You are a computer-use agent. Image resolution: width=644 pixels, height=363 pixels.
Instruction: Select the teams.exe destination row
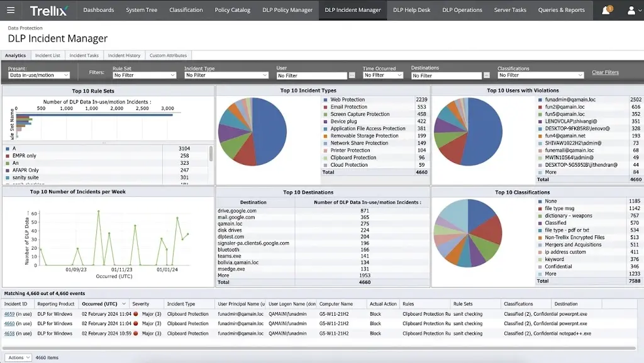coord(323,256)
